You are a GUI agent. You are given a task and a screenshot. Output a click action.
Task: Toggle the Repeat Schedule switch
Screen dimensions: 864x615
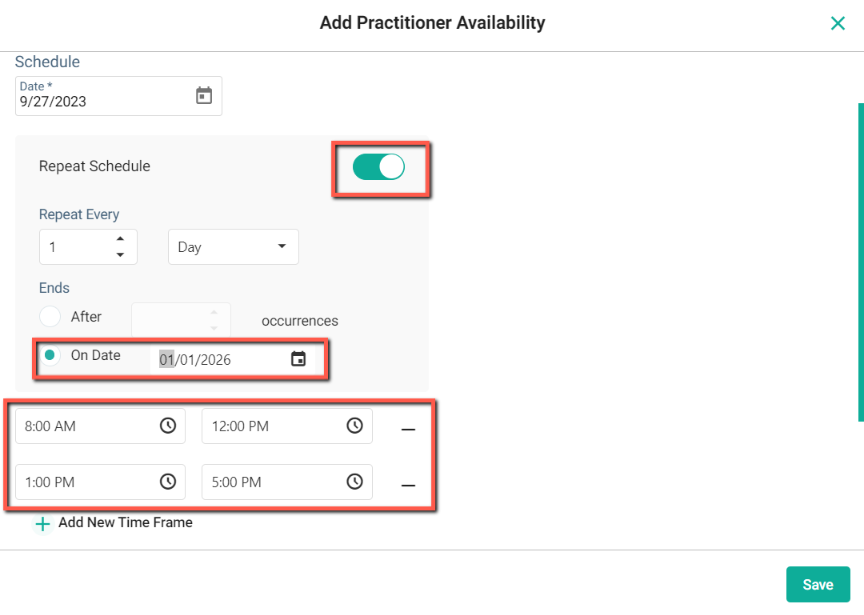click(x=381, y=166)
